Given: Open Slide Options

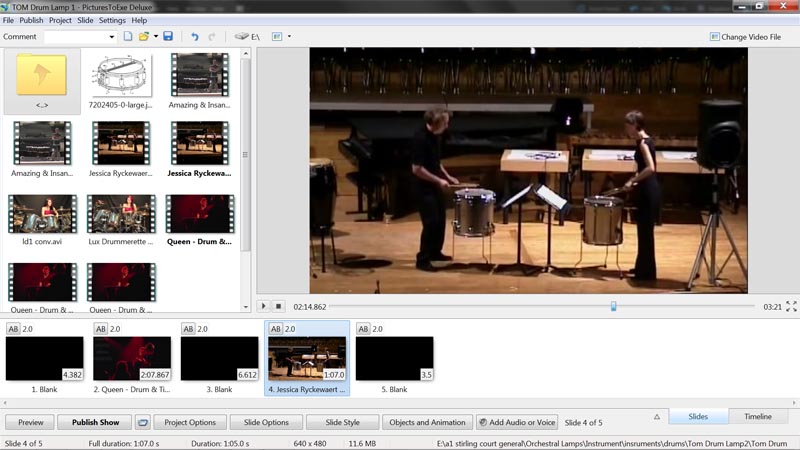Looking at the screenshot, I should tap(266, 422).
